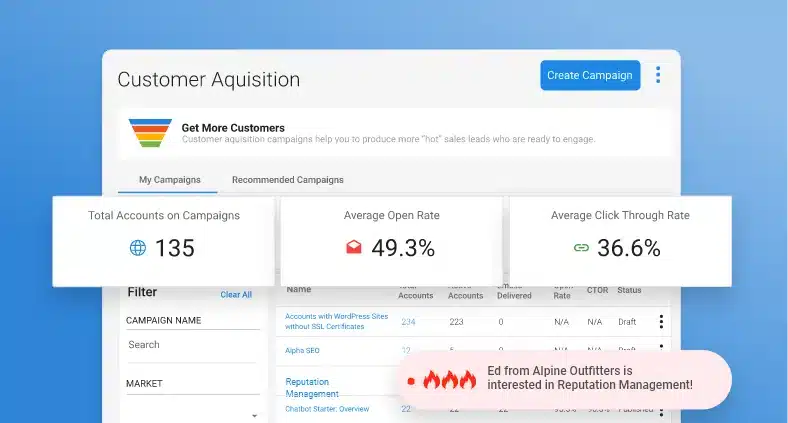Screen dimensions: 788x423
Task: Open the Recommended Campaigns tab
Action: (287, 180)
